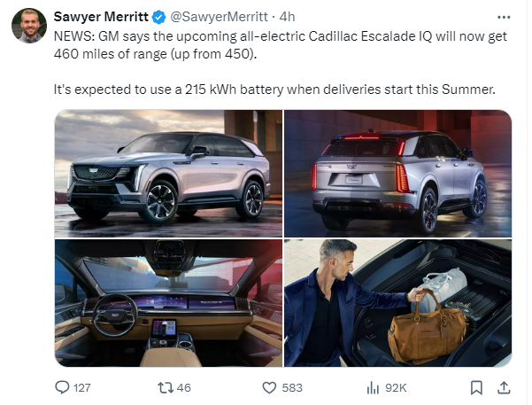Click the 4h timestamp

tap(287, 17)
